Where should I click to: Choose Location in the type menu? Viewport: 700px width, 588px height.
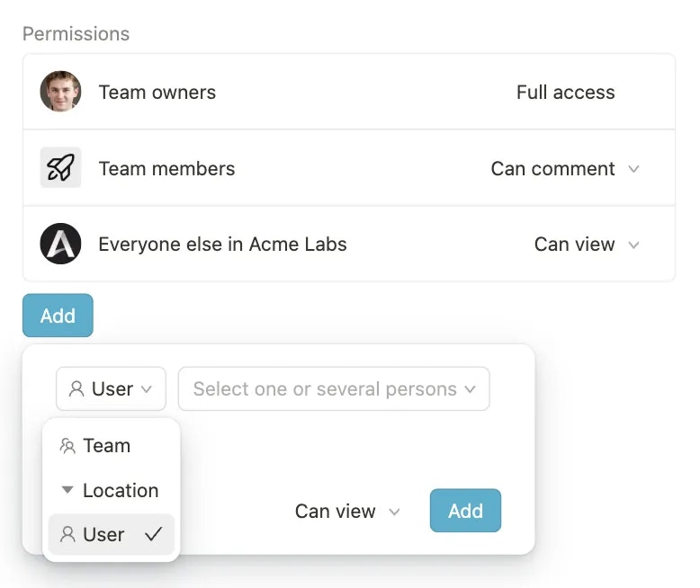(x=120, y=490)
